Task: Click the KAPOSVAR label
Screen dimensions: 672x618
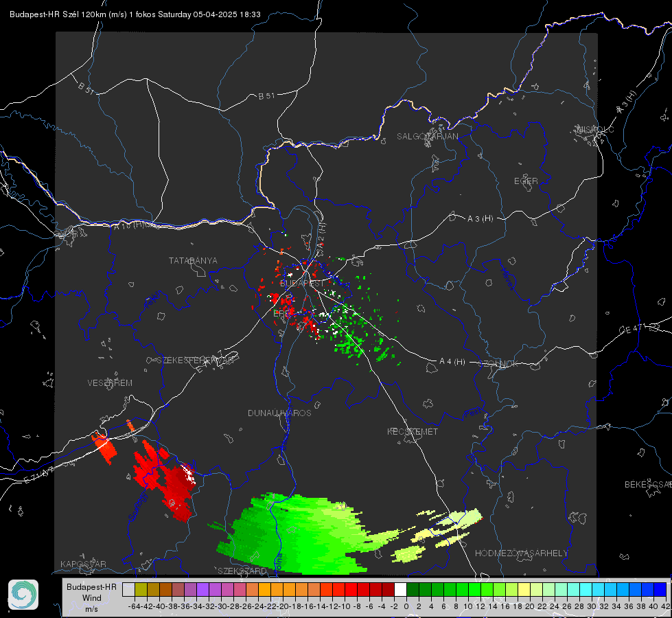Action: [83, 564]
